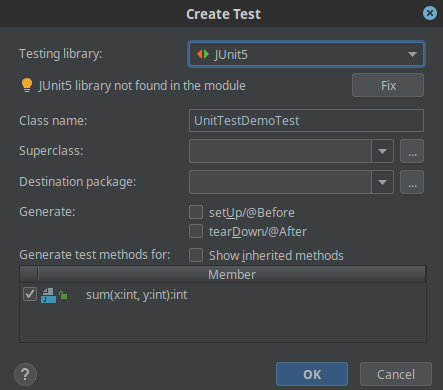Browse for Destination package with the ellipsis button

click(412, 182)
